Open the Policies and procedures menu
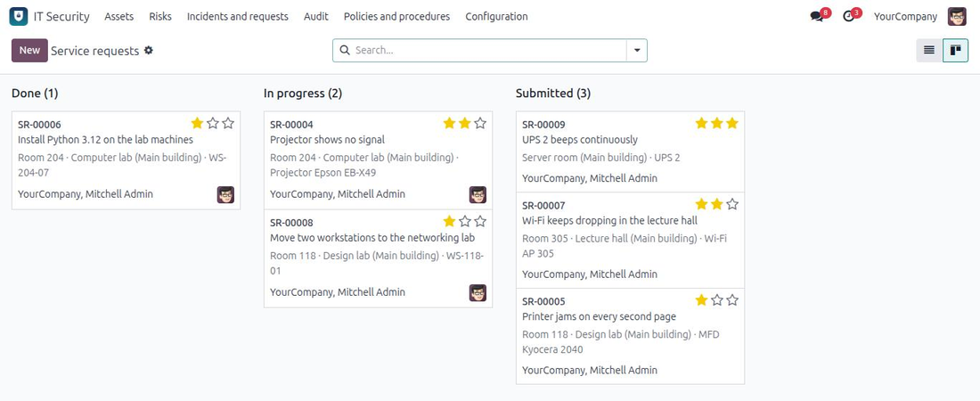This screenshot has height=401, width=980. pyautogui.click(x=396, y=17)
